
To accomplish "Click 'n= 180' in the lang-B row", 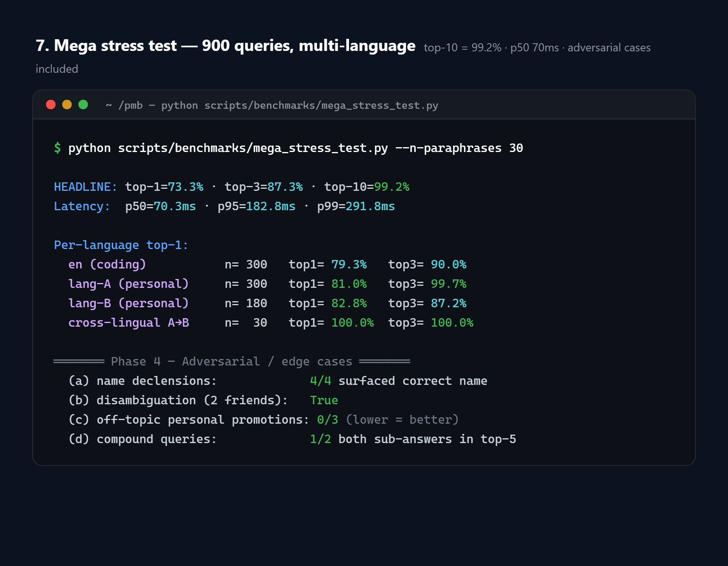I will tap(246, 303).
